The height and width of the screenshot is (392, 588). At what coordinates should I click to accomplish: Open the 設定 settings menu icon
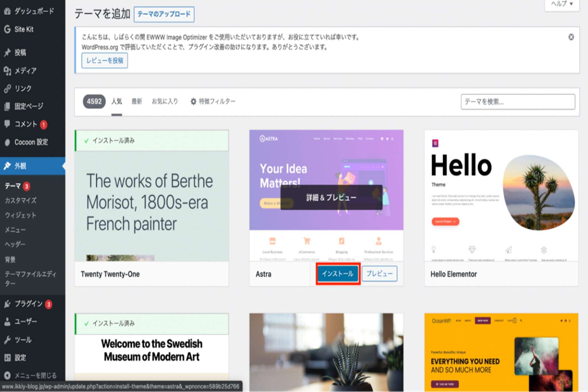7,358
